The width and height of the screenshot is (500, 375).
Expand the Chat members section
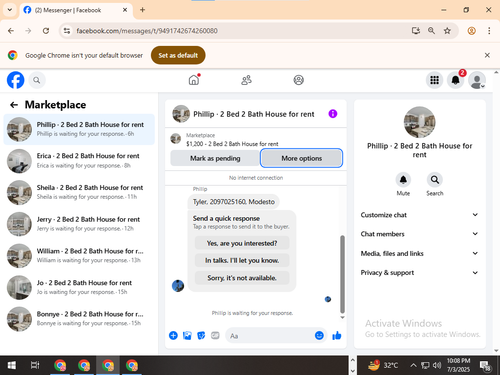click(x=419, y=234)
